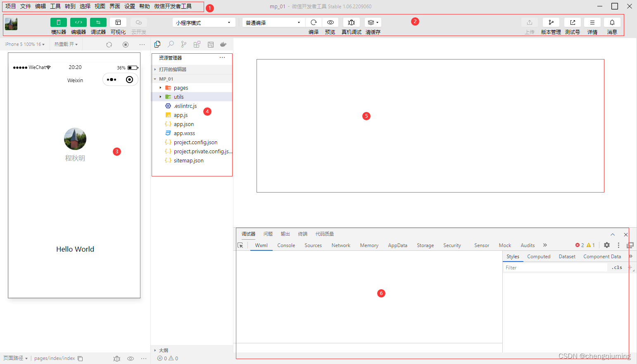Show more devtools tabs chevron
Image resolution: width=637 pixels, height=364 pixels.
[545, 245]
